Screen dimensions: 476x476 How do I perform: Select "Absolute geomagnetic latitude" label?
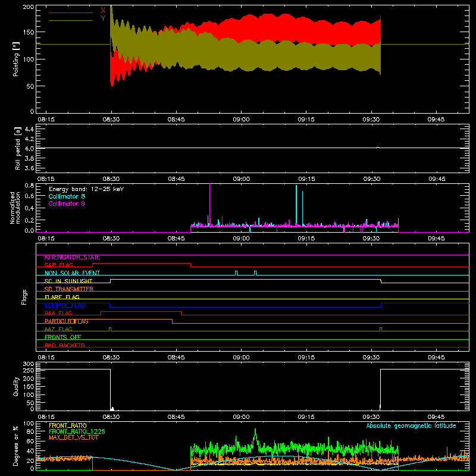411,426
